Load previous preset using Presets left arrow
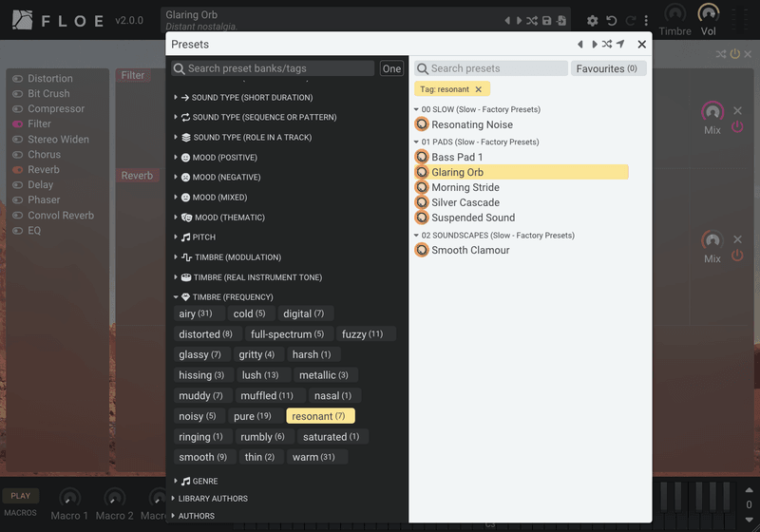Image resolution: width=760 pixels, height=532 pixels. tap(580, 44)
